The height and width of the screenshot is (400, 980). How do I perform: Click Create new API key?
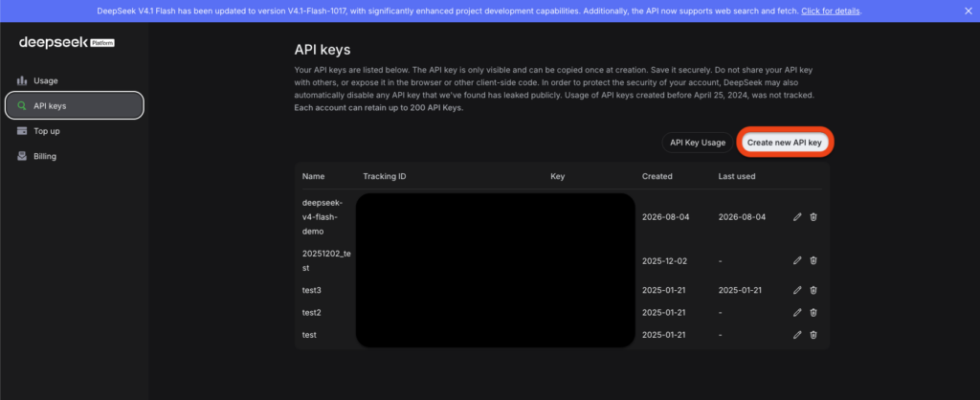coord(784,143)
